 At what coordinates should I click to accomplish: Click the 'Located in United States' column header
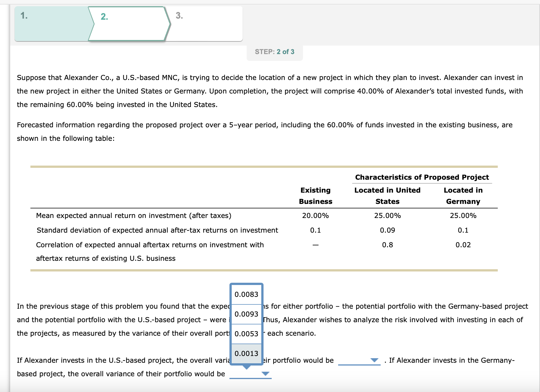tap(387, 196)
